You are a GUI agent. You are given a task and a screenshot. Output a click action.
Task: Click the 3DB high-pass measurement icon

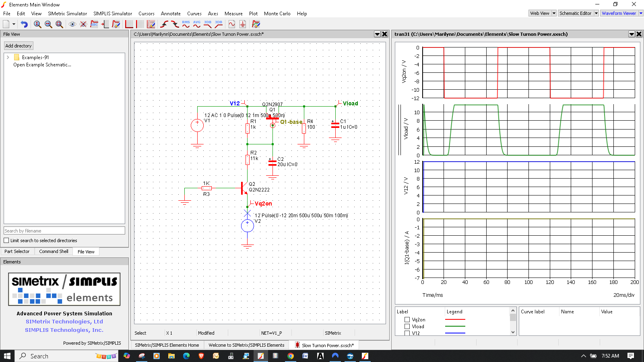click(x=219, y=24)
